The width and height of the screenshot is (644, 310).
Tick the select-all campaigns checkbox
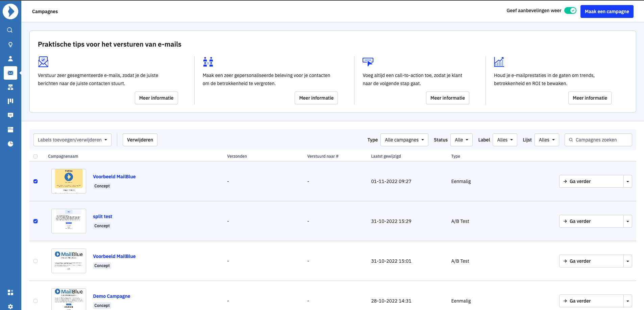(x=35, y=156)
